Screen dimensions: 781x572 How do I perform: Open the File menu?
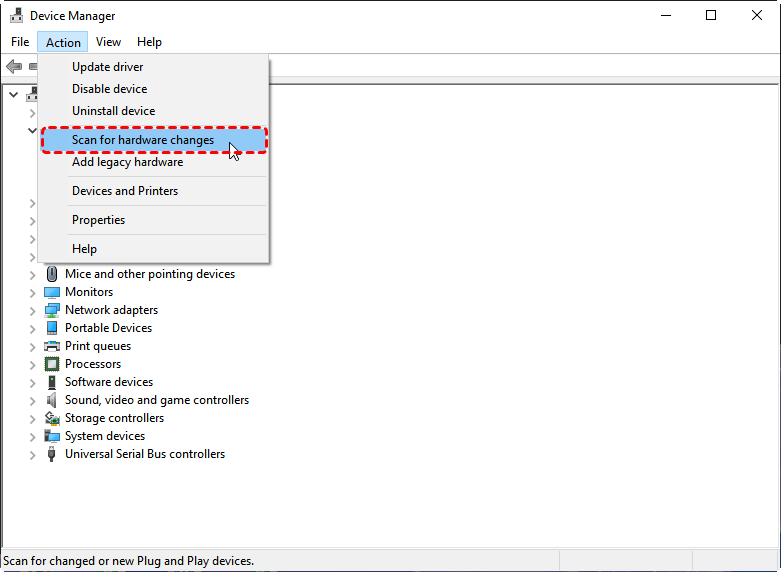[20, 42]
